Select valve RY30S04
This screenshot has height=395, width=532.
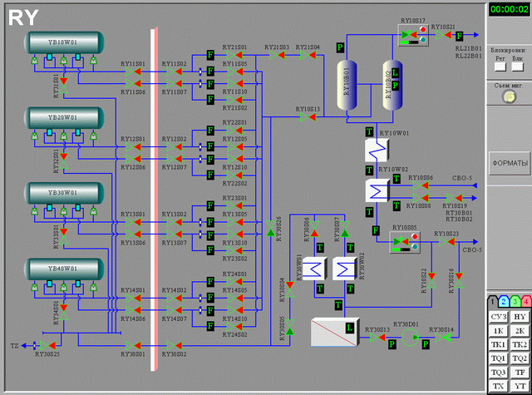coord(290,289)
